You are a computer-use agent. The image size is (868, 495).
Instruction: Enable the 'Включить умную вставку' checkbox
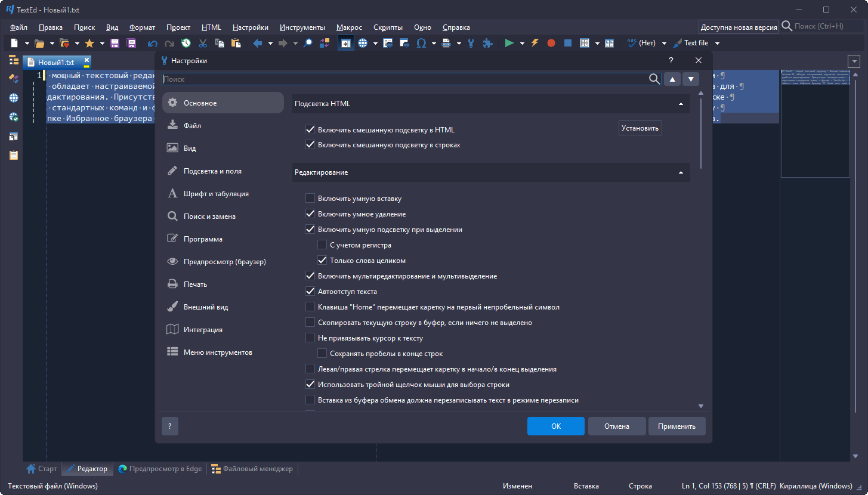coord(310,199)
